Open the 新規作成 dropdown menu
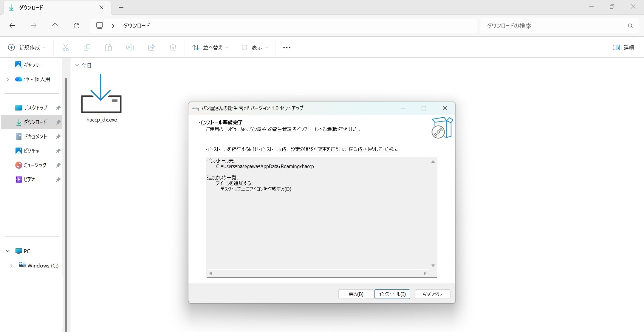 click(27, 47)
